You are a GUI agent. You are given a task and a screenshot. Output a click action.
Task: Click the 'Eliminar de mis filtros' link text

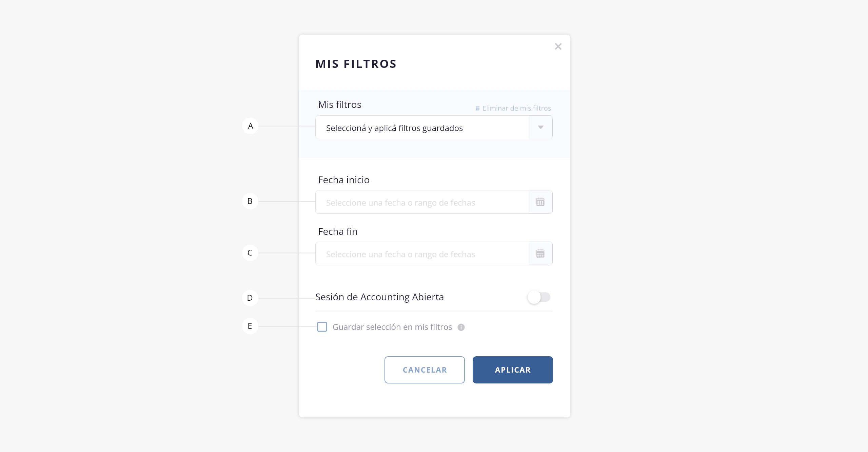(x=516, y=108)
